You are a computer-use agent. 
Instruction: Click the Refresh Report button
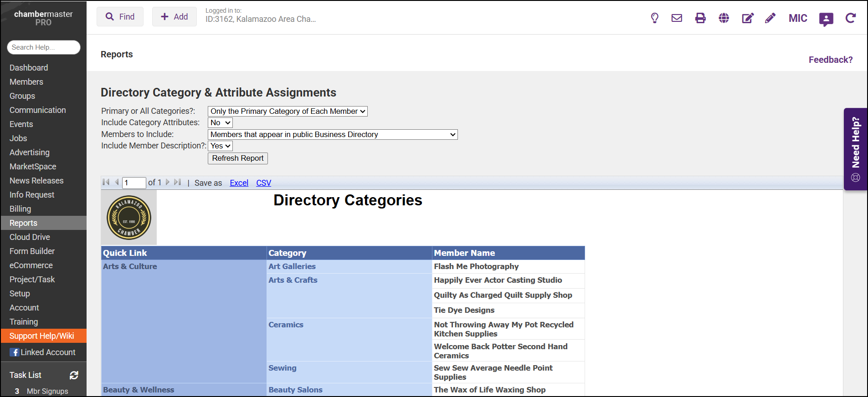tap(238, 158)
